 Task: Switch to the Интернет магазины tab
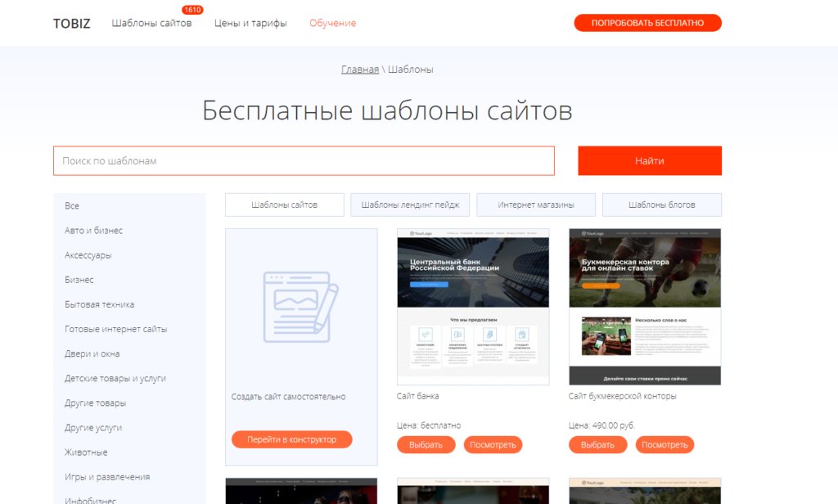[536, 204]
